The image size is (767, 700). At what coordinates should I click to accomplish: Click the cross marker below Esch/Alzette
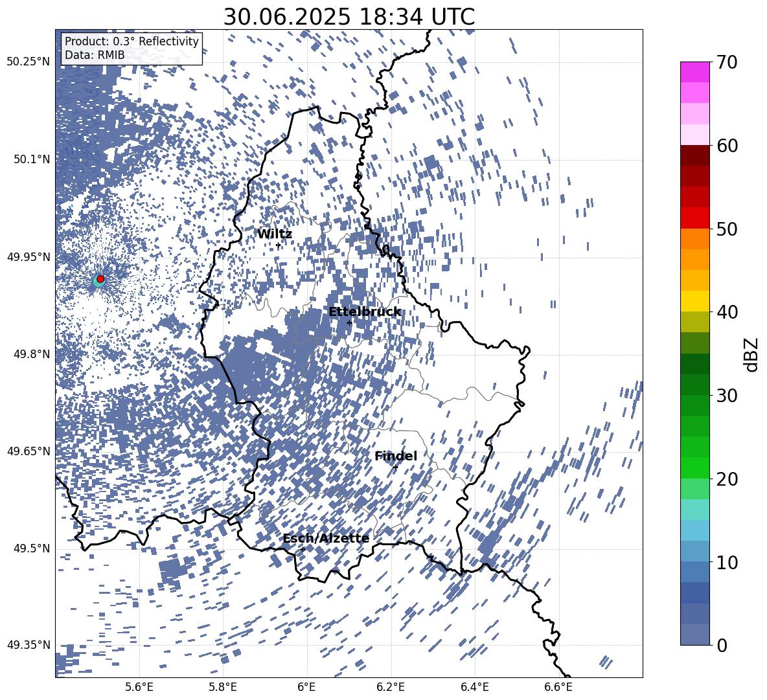tap(303, 549)
